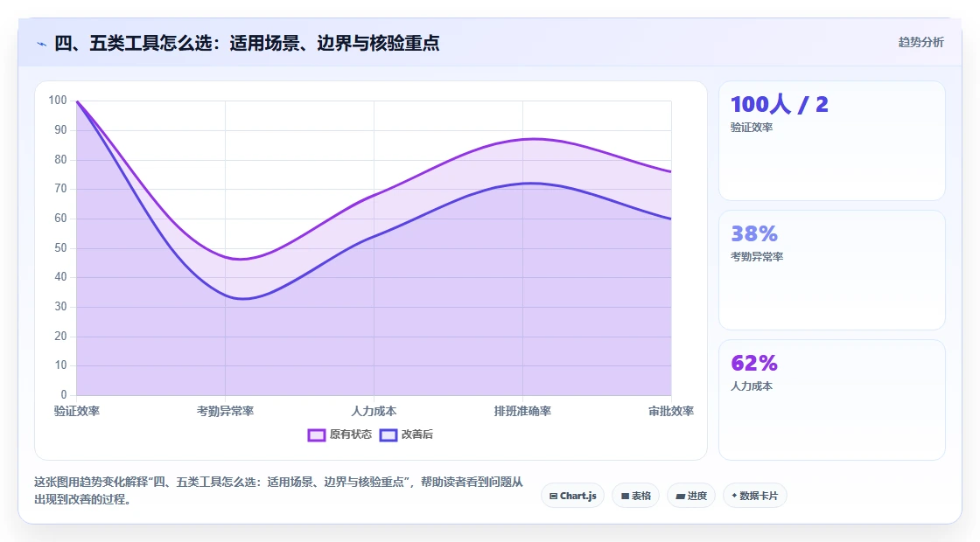Click the 趋势分析 label in header
980x542 pixels.
[x=920, y=42]
